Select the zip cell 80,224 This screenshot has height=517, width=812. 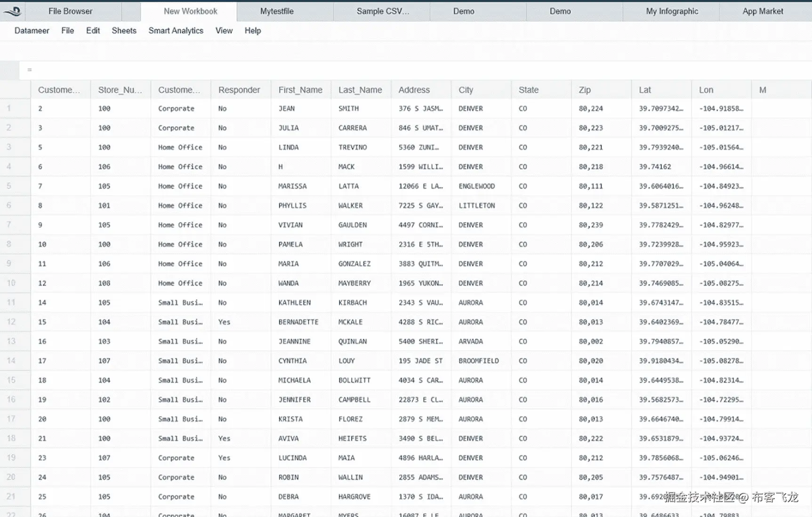click(x=602, y=109)
